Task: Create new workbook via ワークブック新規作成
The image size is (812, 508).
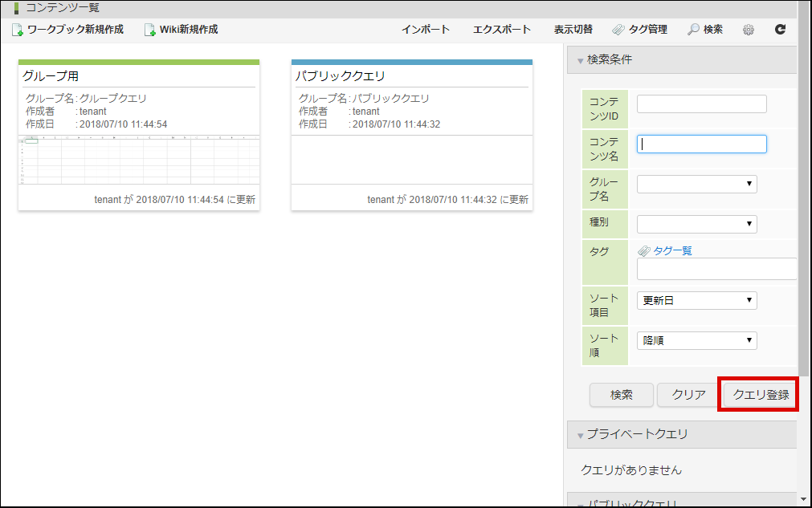Action: click(x=75, y=30)
